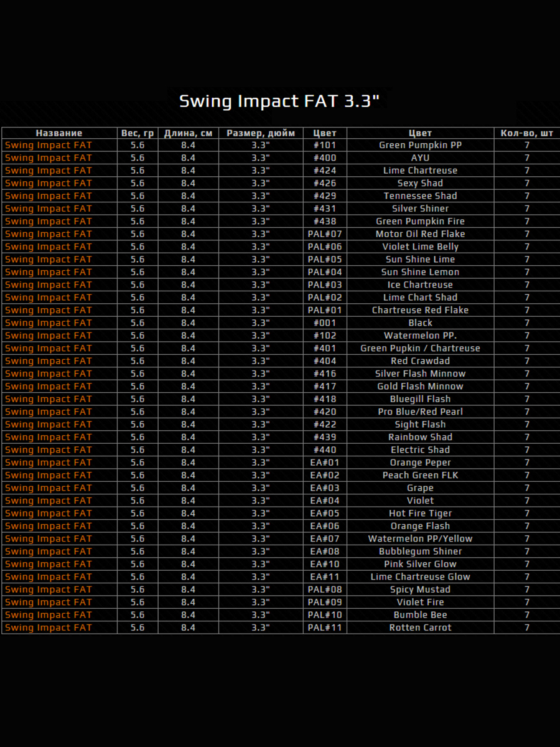560x747 pixels.
Task: Select the 'Hot Fire Tiger' cell
Action: [x=421, y=514]
